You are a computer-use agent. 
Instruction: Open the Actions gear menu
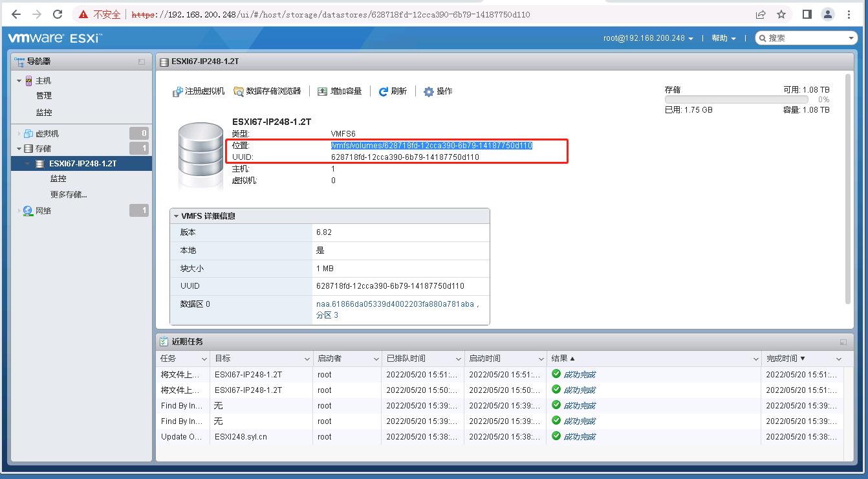click(438, 91)
